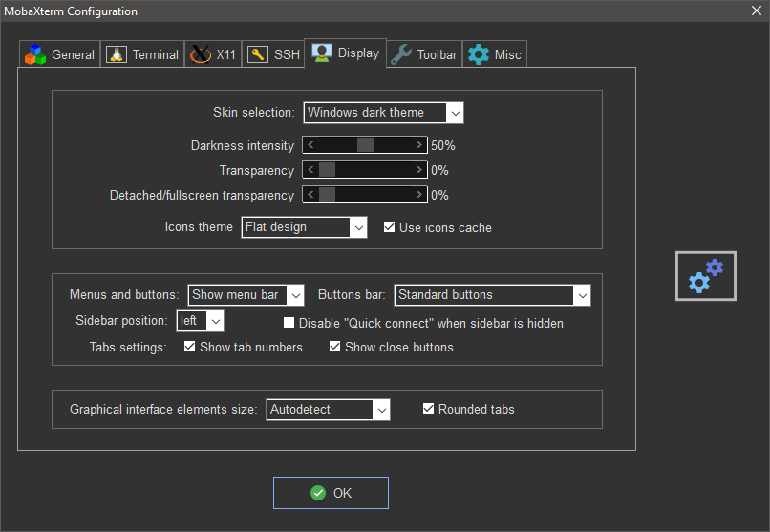Close the MobaXterm Configuration window
Viewport: 770px width, 532px height.
click(756, 11)
